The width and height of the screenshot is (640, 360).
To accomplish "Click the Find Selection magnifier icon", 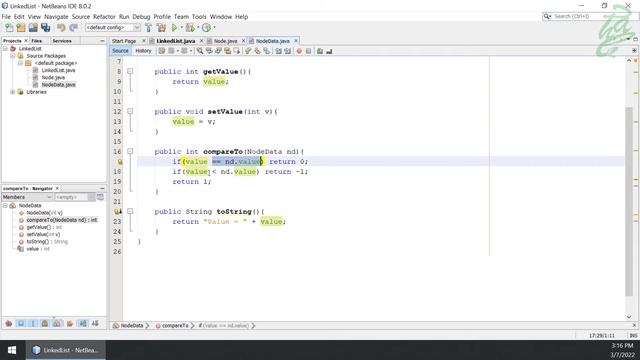I will pos(200,51).
